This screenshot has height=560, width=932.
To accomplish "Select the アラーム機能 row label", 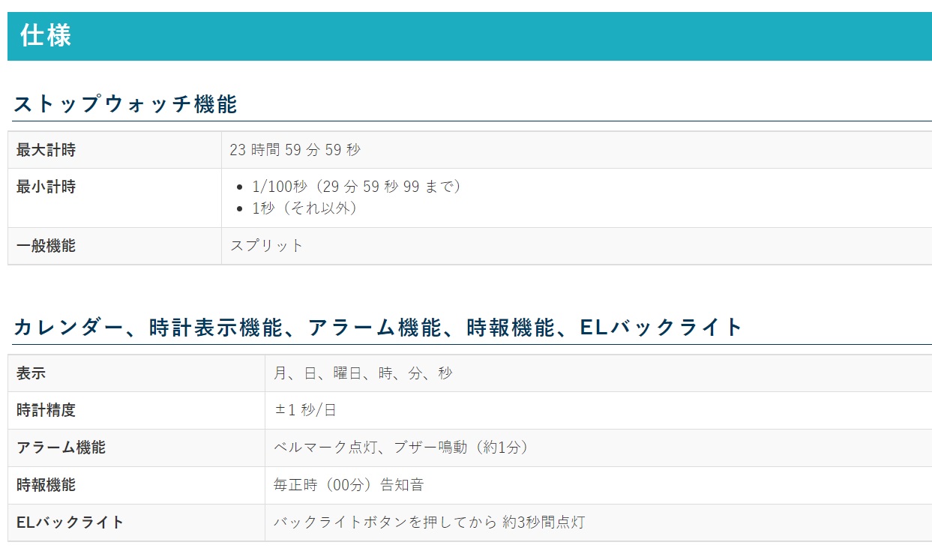I will coord(61,448).
